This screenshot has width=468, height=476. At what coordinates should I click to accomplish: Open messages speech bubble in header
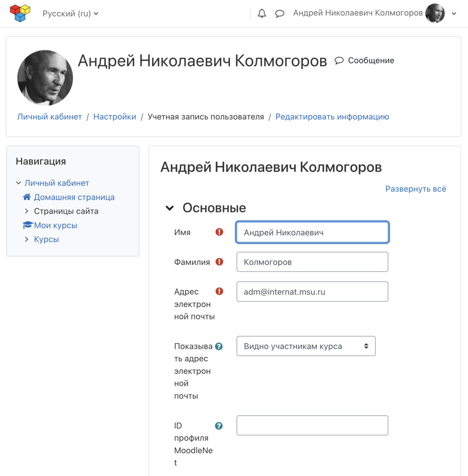[279, 13]
